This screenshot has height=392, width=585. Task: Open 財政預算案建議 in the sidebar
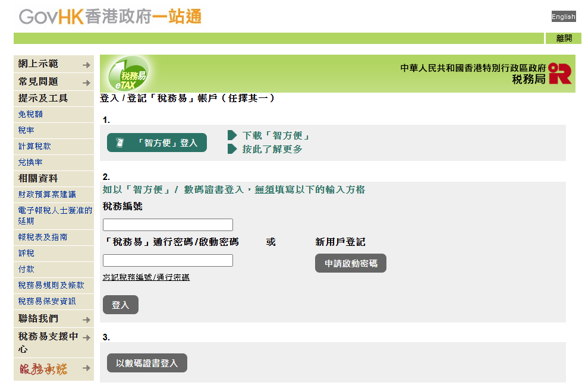(x=47, y=194)
